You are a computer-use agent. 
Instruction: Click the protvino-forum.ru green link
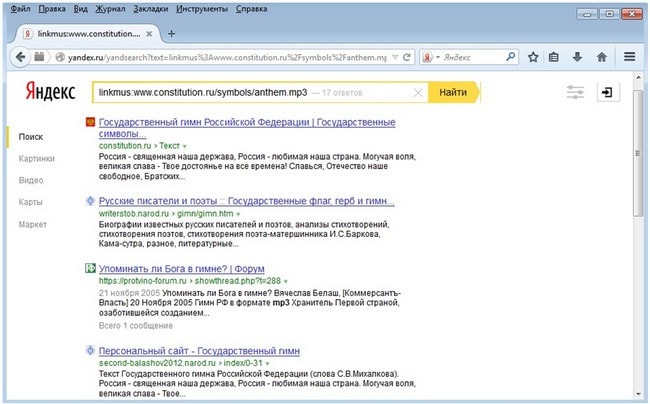pos(143,281)
